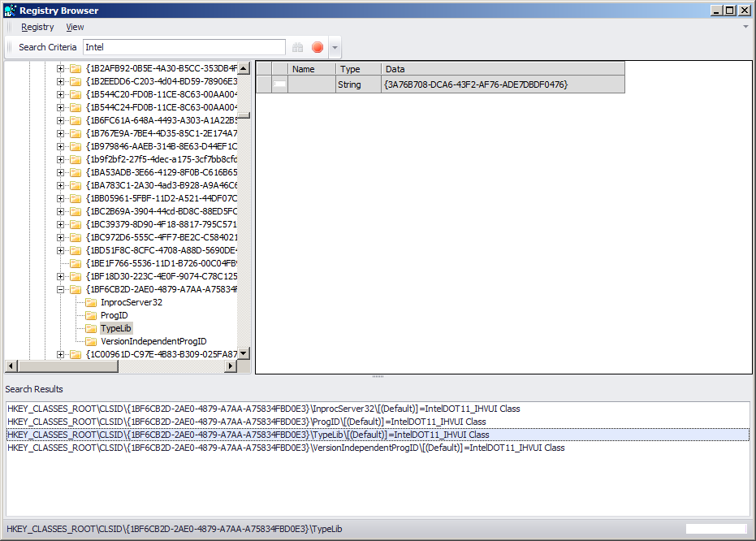The width and height of the screenshot is (756, 541).
Task: Select the InprocServer32 folder icon
Action: point(91,303)
